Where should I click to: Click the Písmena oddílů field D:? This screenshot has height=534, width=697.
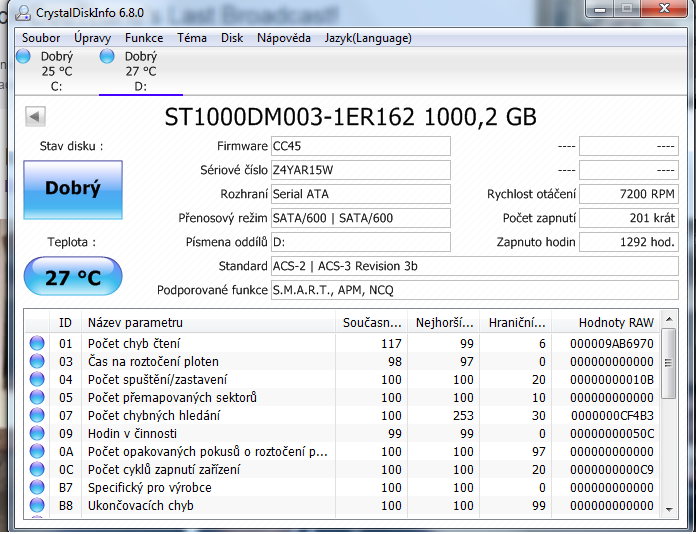pyautogui.click(x=361, y=242)
